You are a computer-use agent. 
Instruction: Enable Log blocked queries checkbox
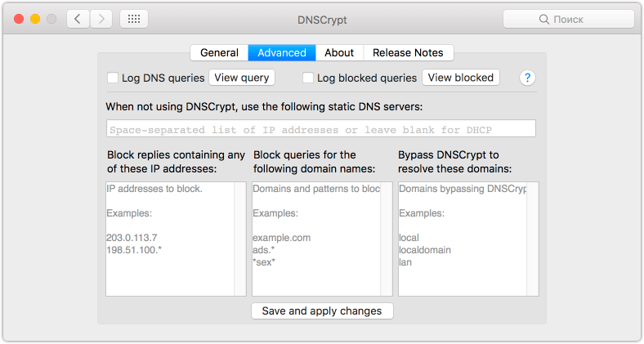click(308, 78)
